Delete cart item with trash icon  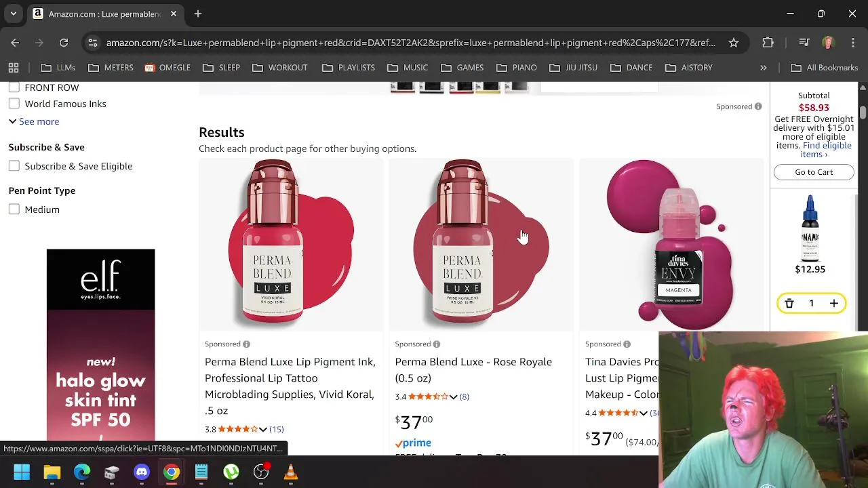[789, 304]
